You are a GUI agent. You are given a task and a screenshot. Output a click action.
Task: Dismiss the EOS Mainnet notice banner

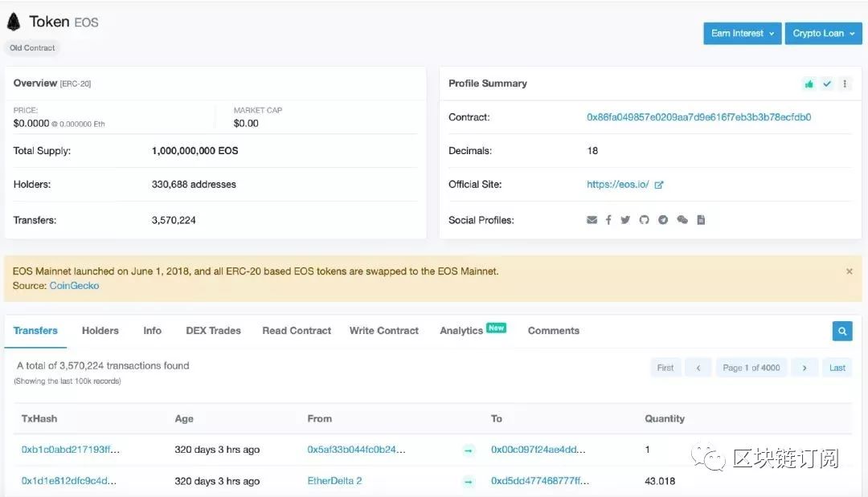tap(850, 271)
